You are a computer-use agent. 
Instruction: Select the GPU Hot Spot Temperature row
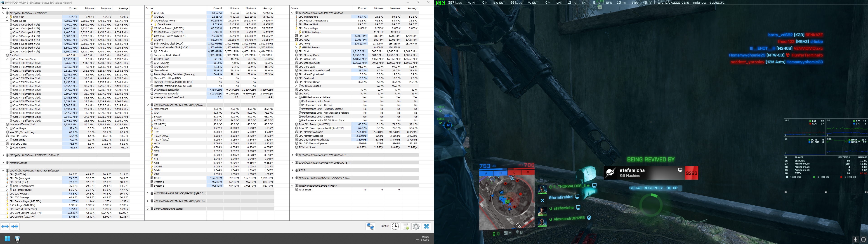point(313,21)
